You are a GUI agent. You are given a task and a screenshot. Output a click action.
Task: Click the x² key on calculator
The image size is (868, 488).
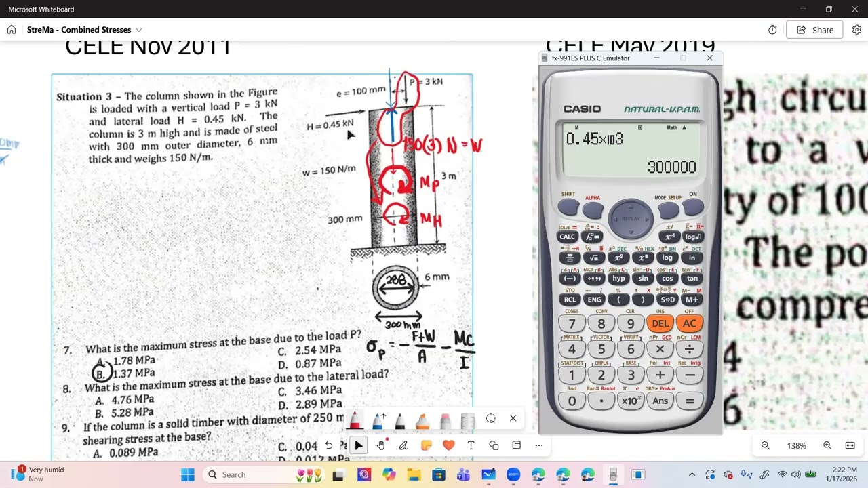(618, 258)
